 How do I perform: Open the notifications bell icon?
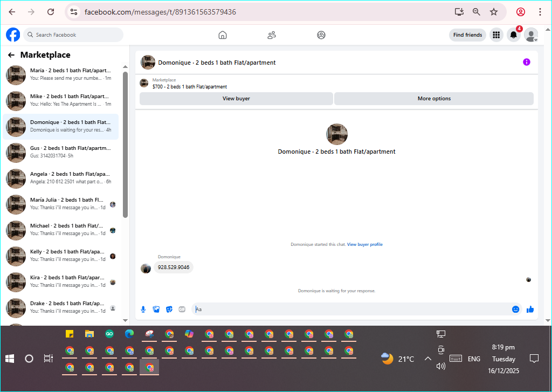tap(514, 35)
